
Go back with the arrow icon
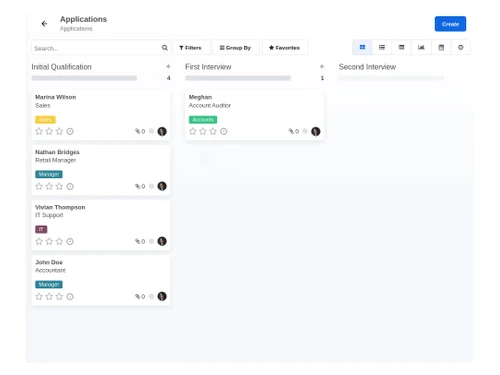click(x=44, y=24)
